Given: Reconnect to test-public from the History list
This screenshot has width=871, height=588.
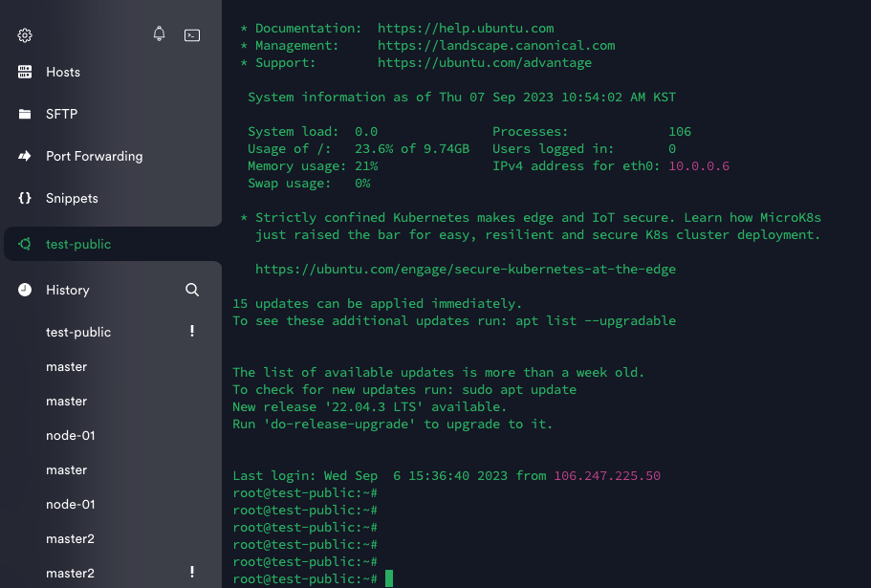Looking at the screenshot, I should coord(78,332).
